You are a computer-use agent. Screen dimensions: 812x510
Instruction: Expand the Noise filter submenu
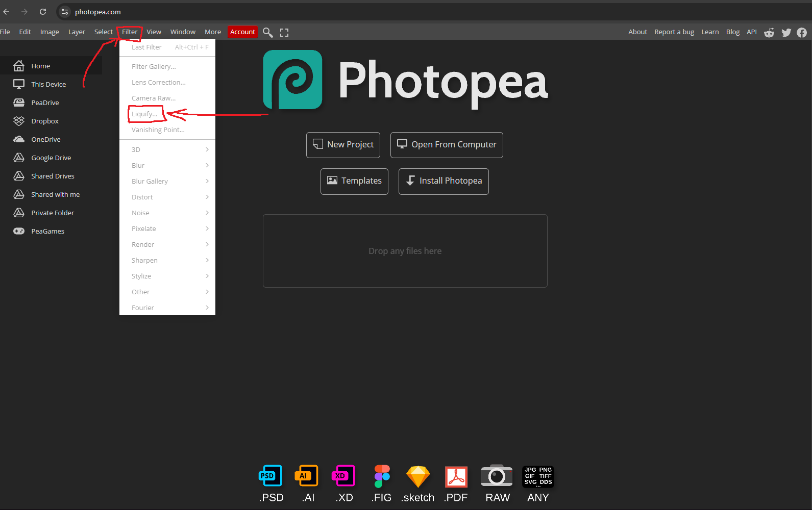pos(167,213)
